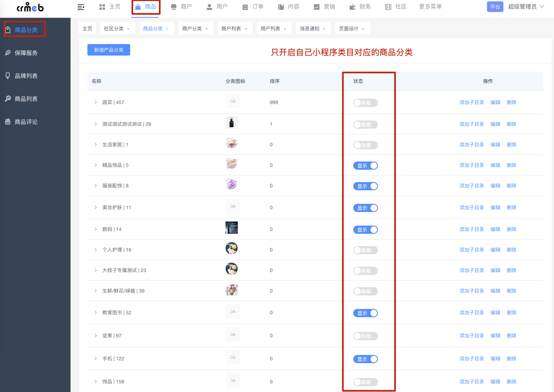Switch to the 主页 page tab
The image size is (554, 392).
[87, 28]
